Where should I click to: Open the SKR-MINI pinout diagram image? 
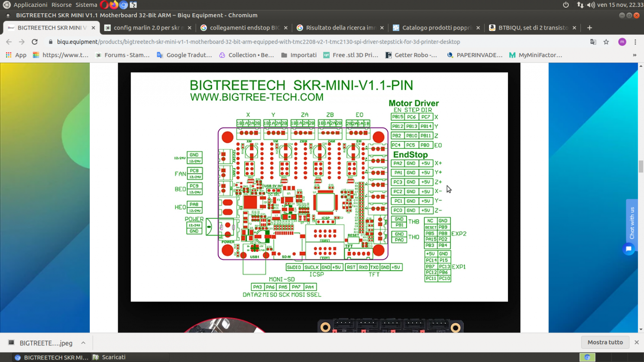tap(319, 187)
